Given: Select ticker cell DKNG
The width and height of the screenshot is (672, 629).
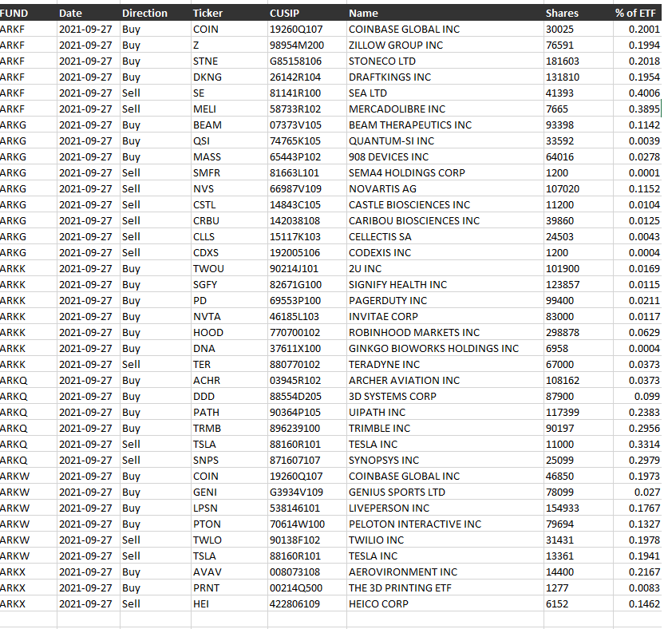Looking at the screenshot, I should (x=208, y=77).
